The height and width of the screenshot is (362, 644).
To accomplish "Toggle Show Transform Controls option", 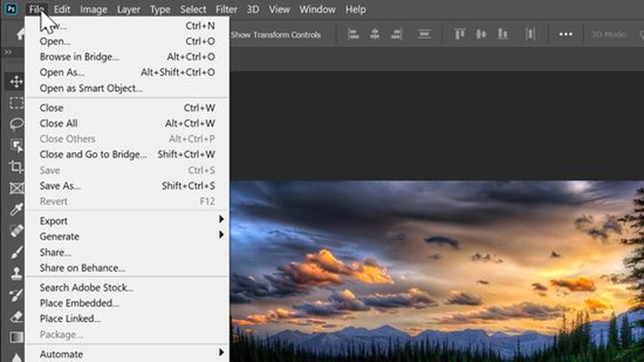I will [x=275, y=35].
